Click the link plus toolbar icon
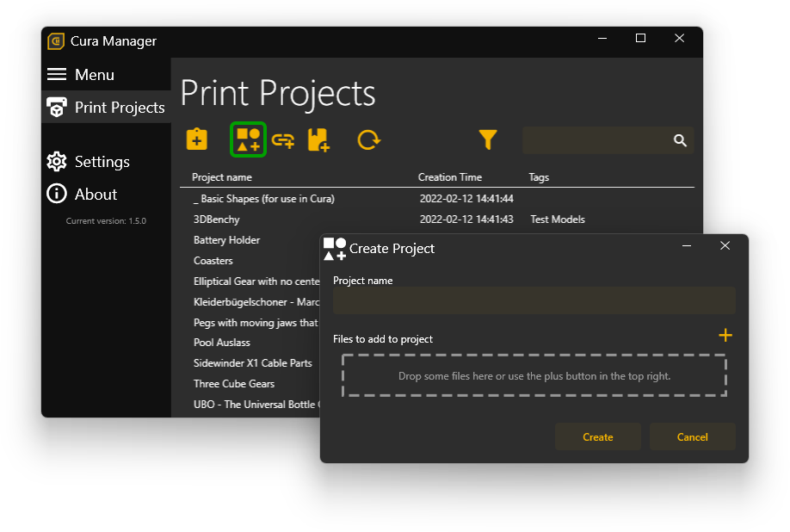Screen dimensions: 790x532 pyautogui.click(x=283, y=140)
